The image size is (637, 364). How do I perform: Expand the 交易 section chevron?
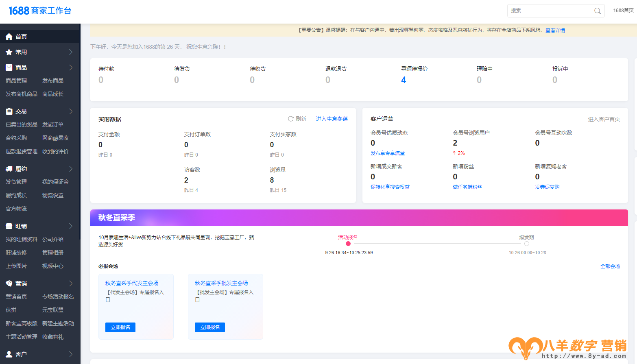(x=71, y=111)
